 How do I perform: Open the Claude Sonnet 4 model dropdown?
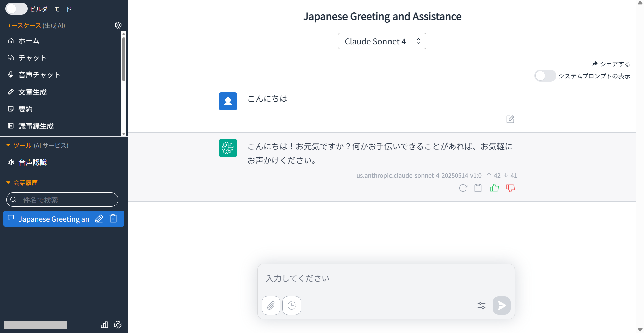point(382,41)
